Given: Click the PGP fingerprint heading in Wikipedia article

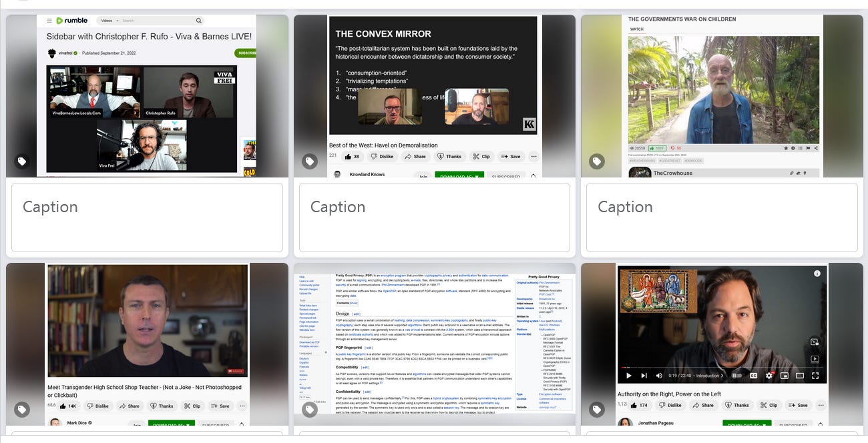Looking at the screenshot, I should 347,347.
